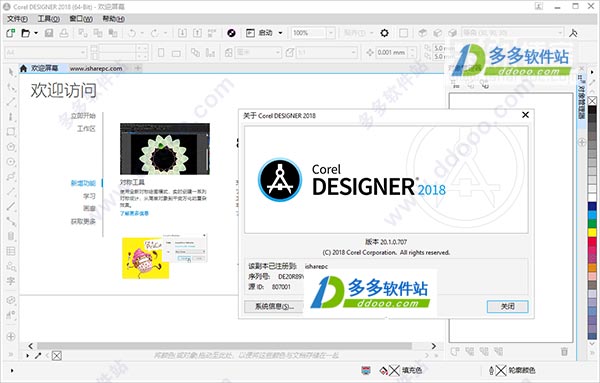Select the Rectangle tool in toolbox

pyautogui.click(x=11, y=132)
